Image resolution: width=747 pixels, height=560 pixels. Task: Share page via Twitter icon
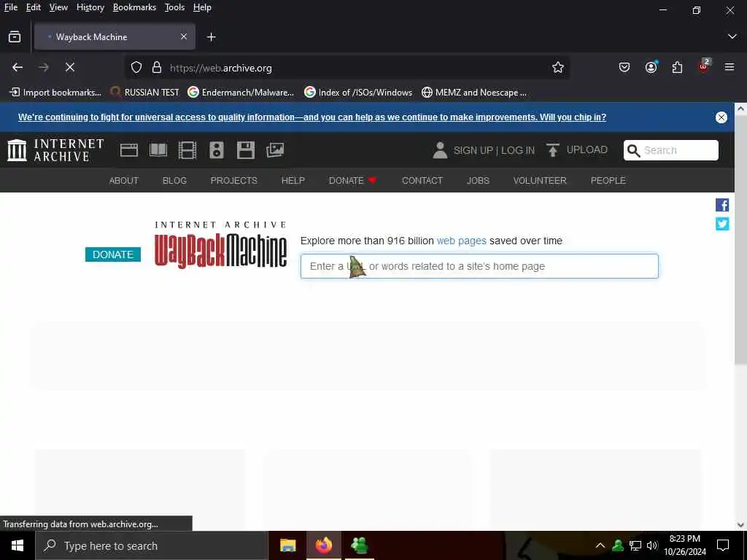722,224
